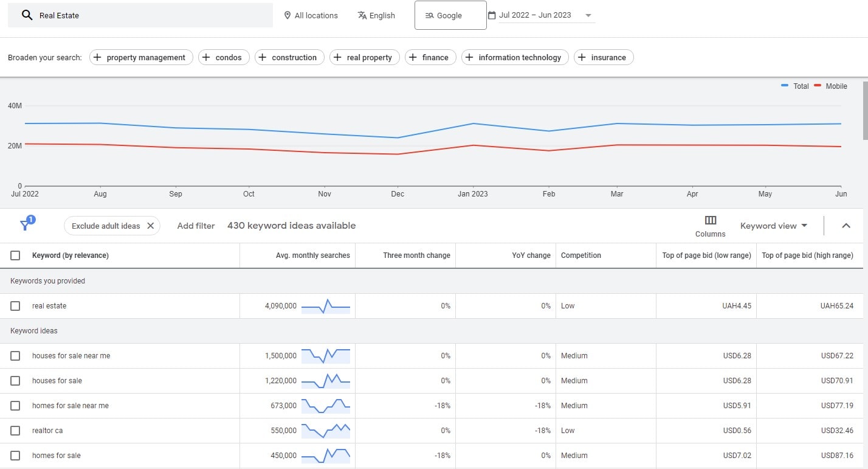Image resolution: width=868 pixels, height=469 pixels.
Task: Check the realtor ca row
Action: [x=15, y=431]
